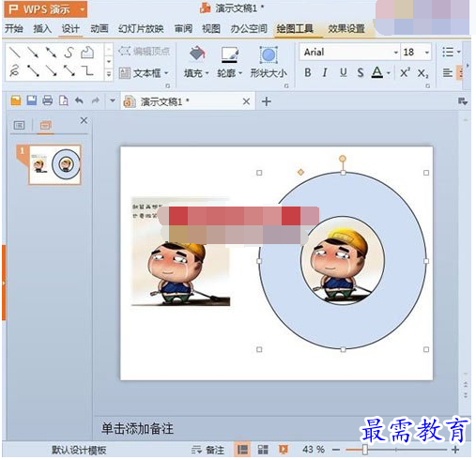Click the outline pen icon
The image size is (476, 460).
[x=229, y=54]
